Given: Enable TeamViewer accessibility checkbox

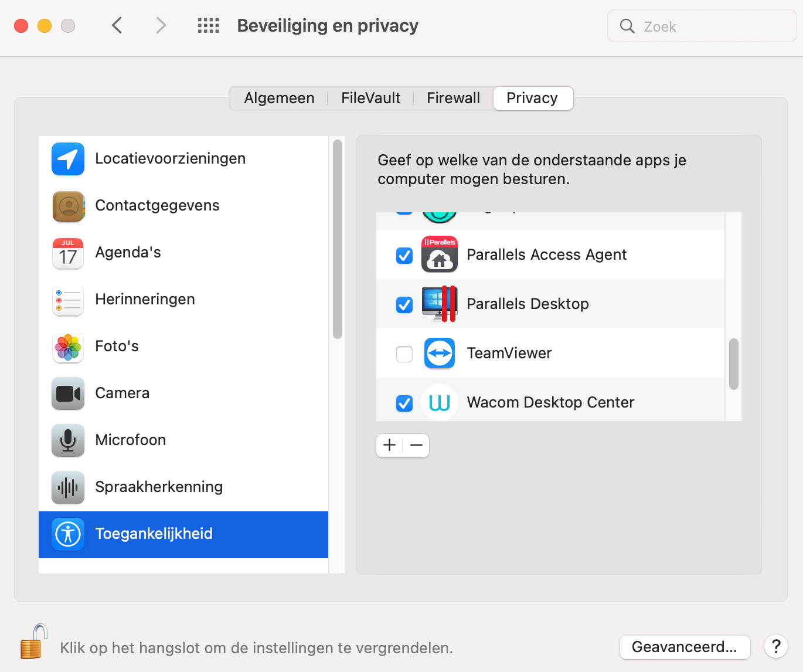Looking at the screenshot, I should pos(404,354).
